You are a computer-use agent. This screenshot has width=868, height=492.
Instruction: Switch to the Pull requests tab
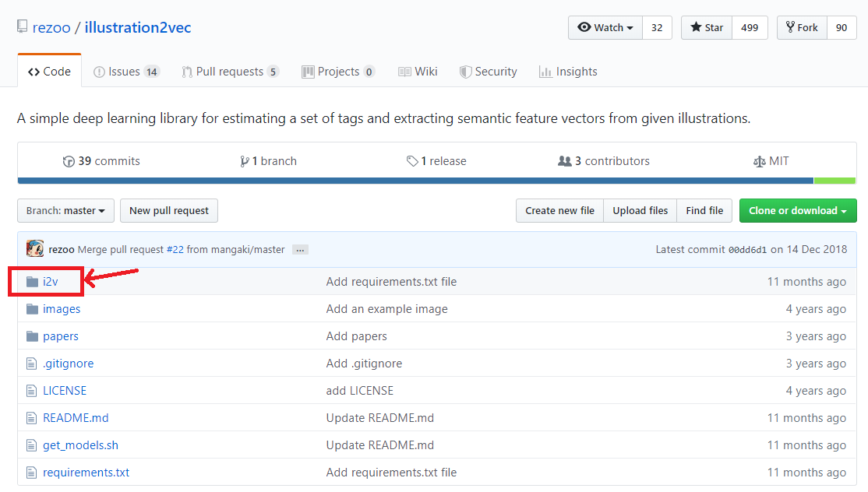pyautogui.click(x=231, y=72)
